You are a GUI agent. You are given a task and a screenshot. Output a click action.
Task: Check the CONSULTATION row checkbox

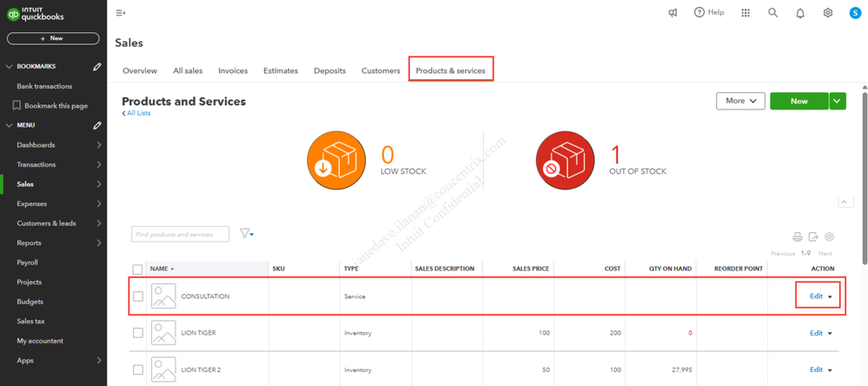[138, 296]
